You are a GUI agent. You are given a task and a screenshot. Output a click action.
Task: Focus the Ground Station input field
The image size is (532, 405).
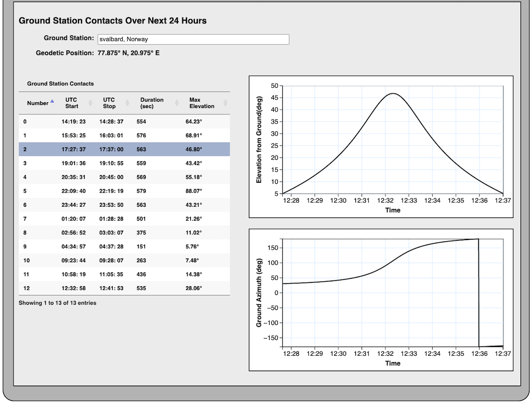pyautogui.click(x=193, y=39)
